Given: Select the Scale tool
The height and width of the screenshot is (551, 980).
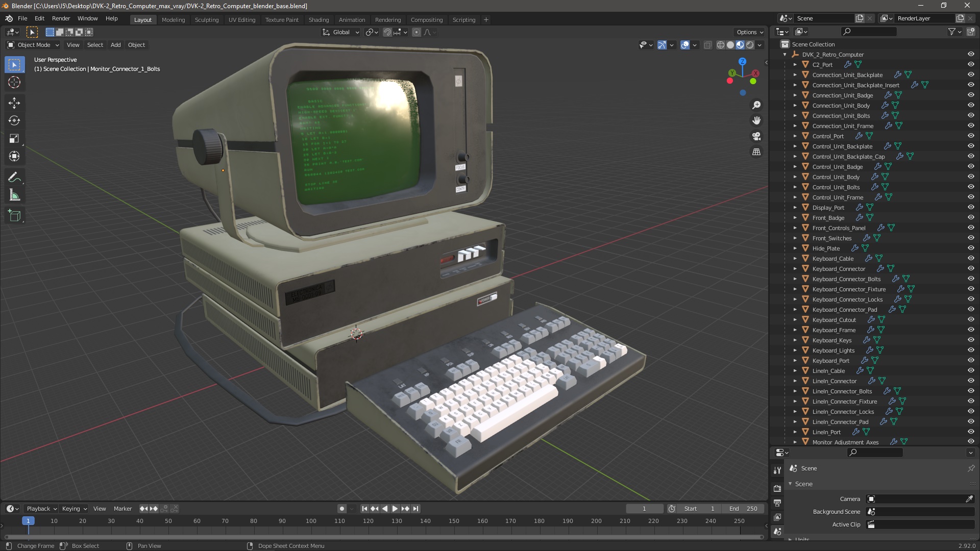Looking at the screenshot, I should click(14, 139).
